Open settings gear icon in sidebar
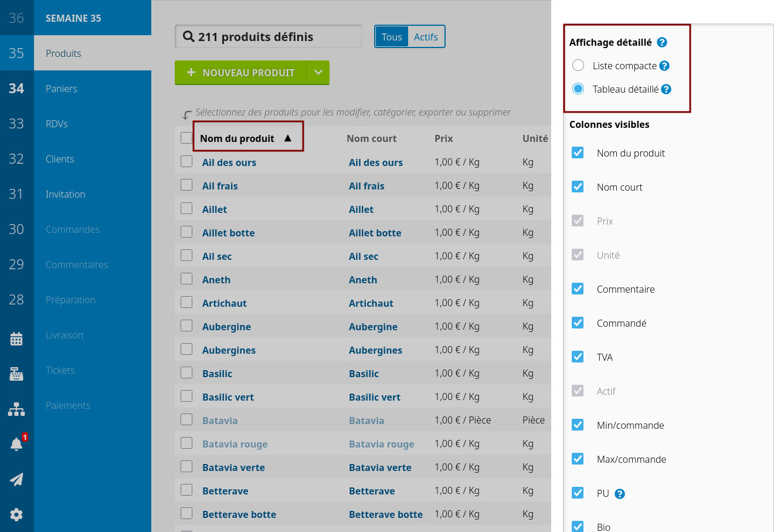 coord(16,514)
